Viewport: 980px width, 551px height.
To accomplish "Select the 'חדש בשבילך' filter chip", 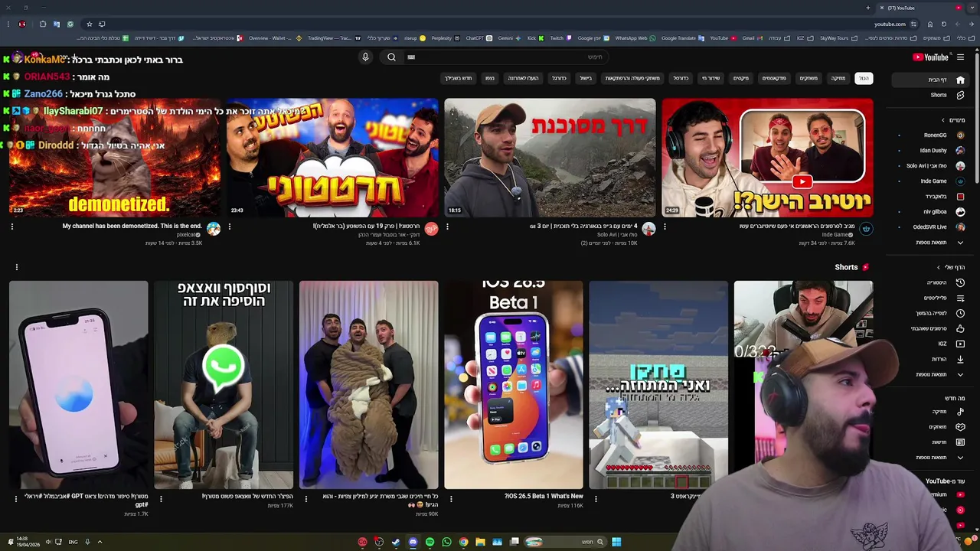I will pyautogui.click(x=458, y=78).
